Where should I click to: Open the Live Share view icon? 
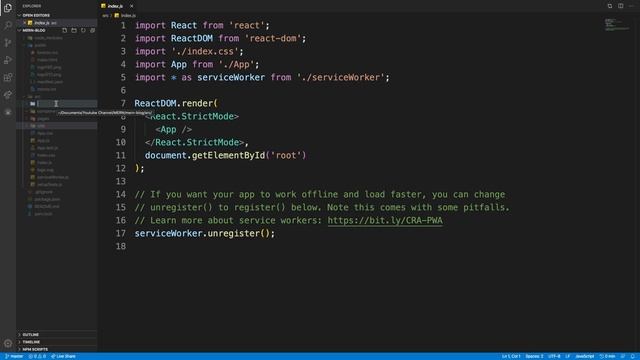click(x=8, y=95)
